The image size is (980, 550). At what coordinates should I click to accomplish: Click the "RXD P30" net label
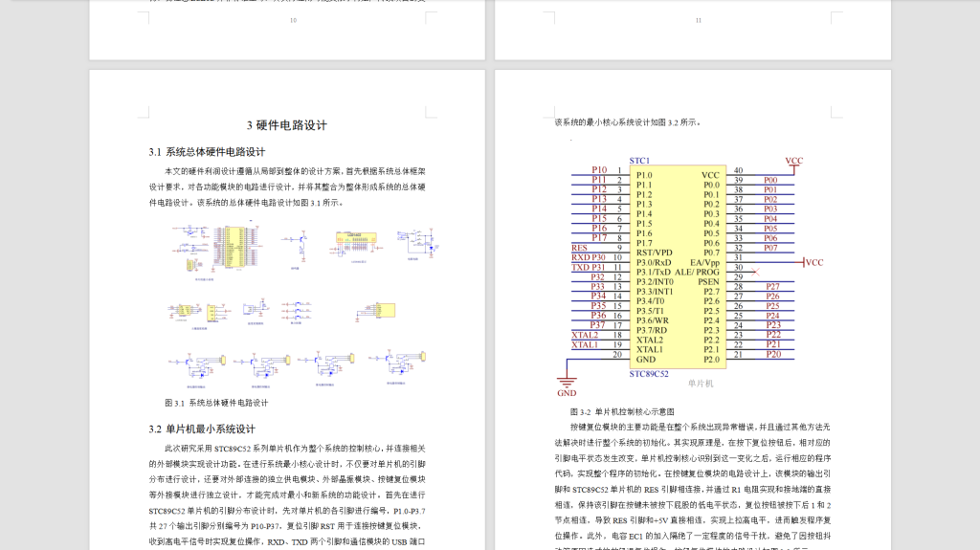(589, 257)
